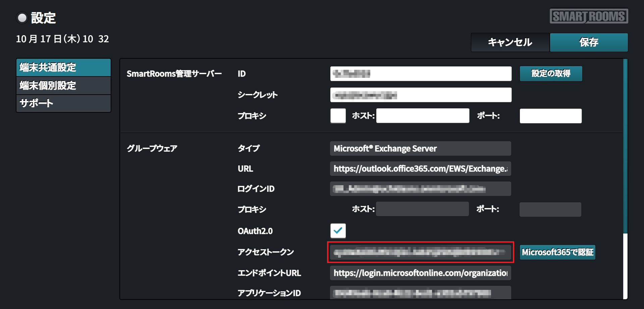644x309 pixels.
Task: Open the 端末個別設定 menu item
Action: (x=63, y=86)
